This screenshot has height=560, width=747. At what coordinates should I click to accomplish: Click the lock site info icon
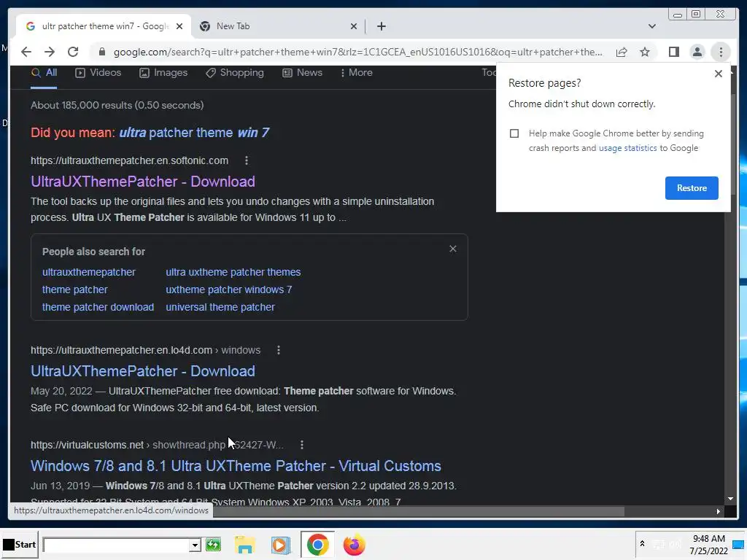point(101,52)
